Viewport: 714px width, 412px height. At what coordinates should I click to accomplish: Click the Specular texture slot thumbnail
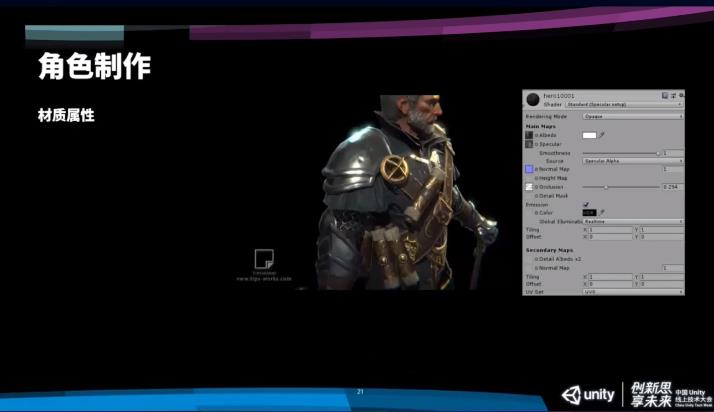tap(530, 144)
